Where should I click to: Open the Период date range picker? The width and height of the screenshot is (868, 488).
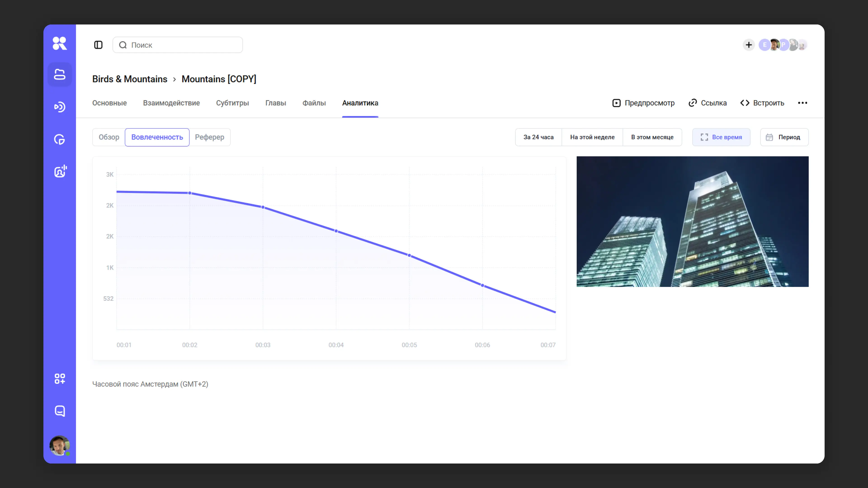click(784, 137)
